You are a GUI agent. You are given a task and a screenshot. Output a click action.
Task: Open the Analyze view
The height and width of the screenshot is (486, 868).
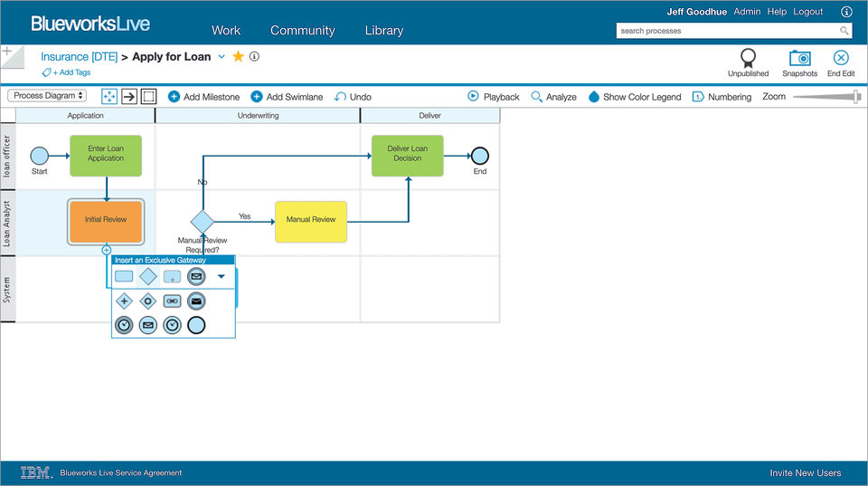point(553,97)
